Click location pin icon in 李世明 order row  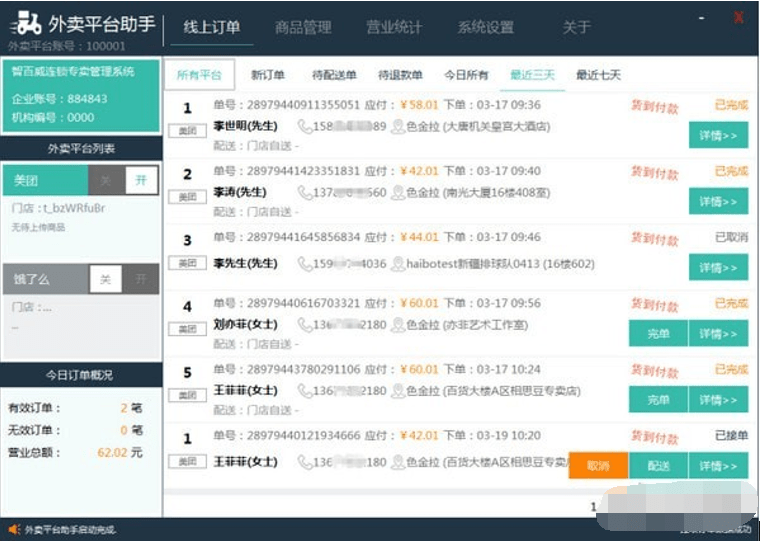point(398,127)
